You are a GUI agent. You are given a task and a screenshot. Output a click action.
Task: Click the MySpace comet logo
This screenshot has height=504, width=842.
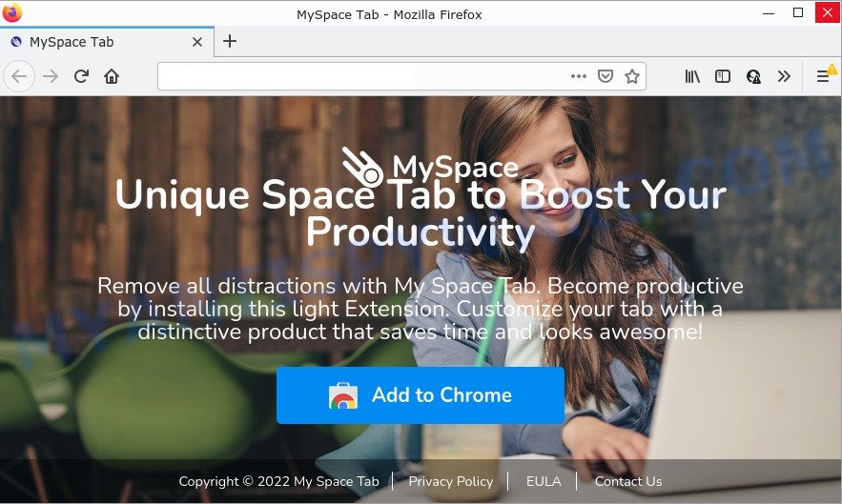click(362, 167)
